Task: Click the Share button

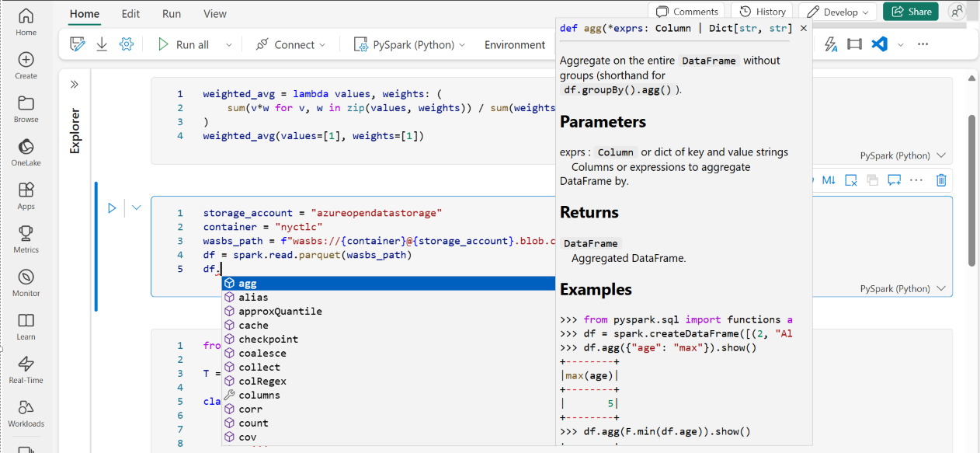Action: pyautogui.click(x=910, y=12)
